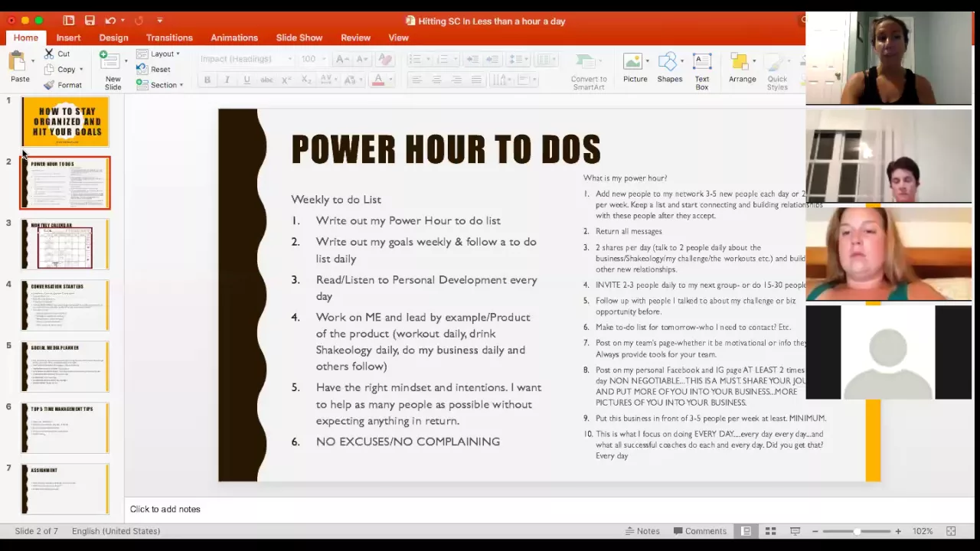
Task: Open the Insert tab
Action: click(x=68, y=37)
